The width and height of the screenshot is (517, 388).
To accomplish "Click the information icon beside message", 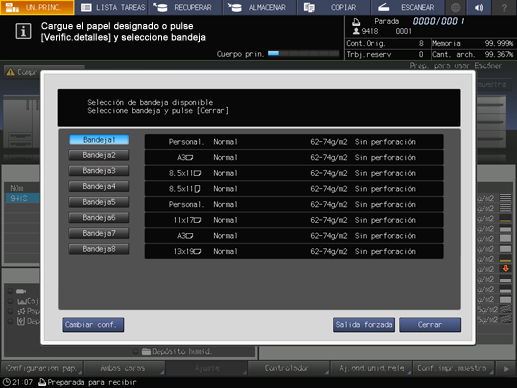I will point(23,31).
